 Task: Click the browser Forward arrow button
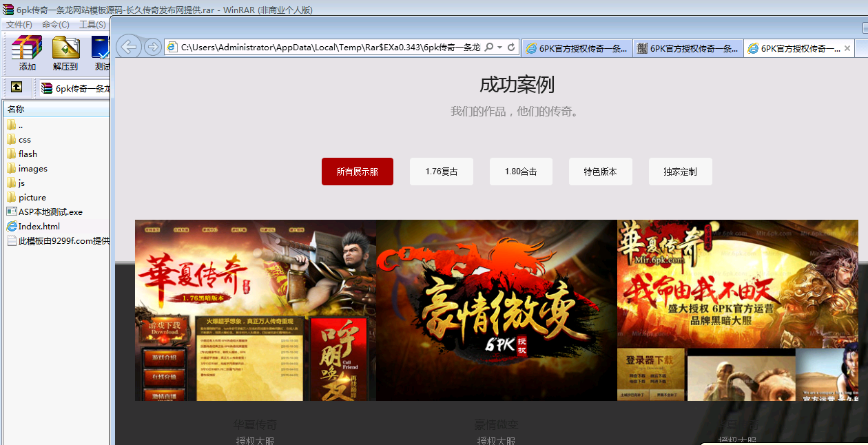pos(153,47)
